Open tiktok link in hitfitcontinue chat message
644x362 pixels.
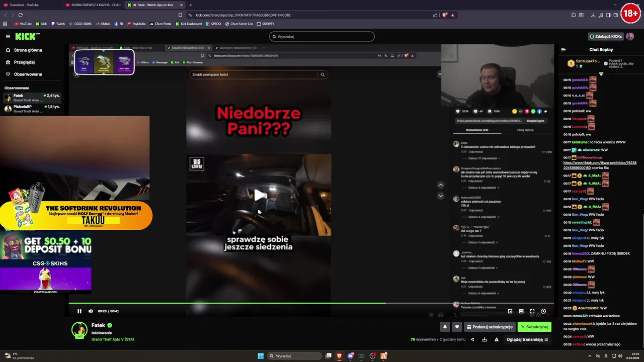click(x=599, y=165)
